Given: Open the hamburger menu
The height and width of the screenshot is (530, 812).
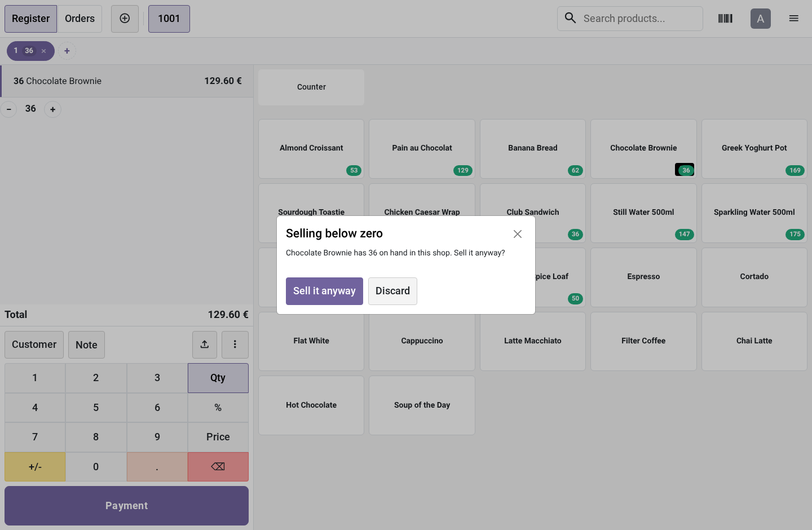Looking at the screenshot, I should (x=793, y=19).
